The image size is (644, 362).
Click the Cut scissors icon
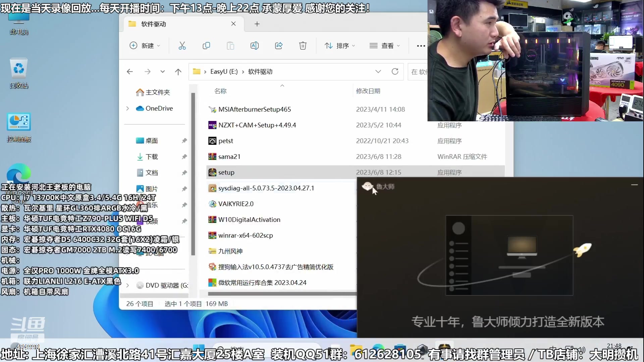[x=182, y=46]
